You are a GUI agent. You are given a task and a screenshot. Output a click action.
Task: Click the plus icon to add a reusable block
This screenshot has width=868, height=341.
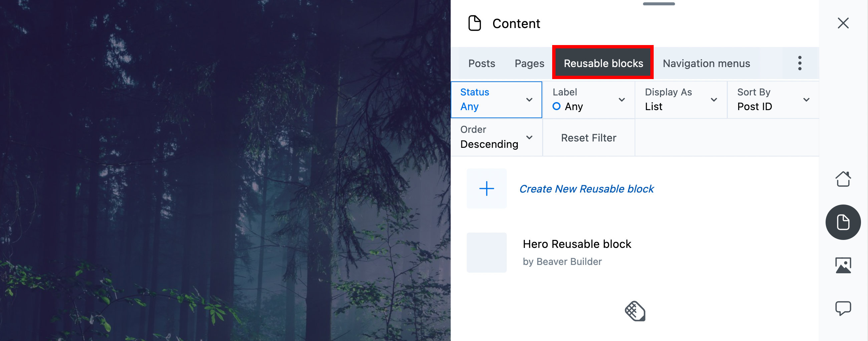(x=486, y=189)
